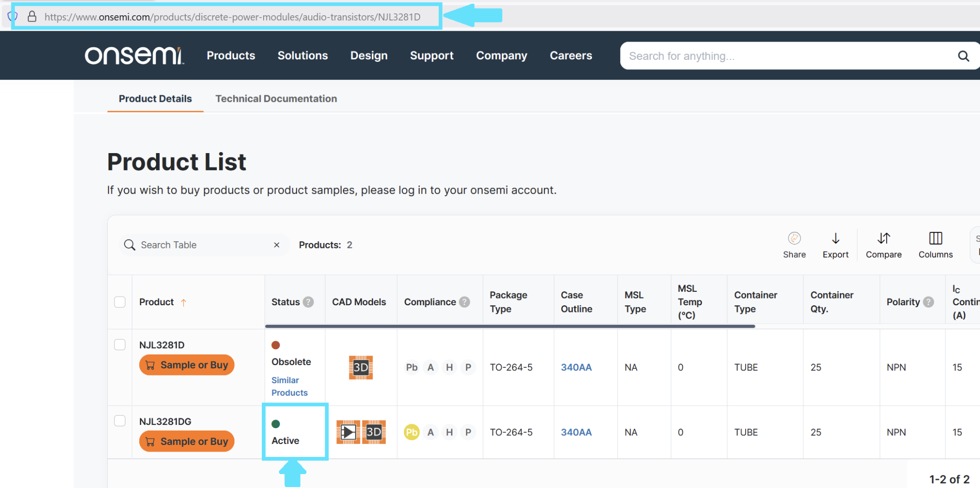
Task: Toggle the select-all header checkbox
Action: click(120, 302)
